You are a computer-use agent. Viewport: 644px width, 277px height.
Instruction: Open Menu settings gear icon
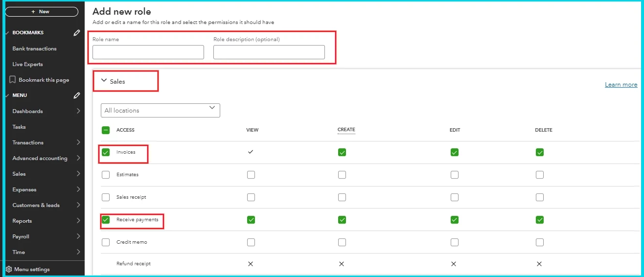pos(9,269)
